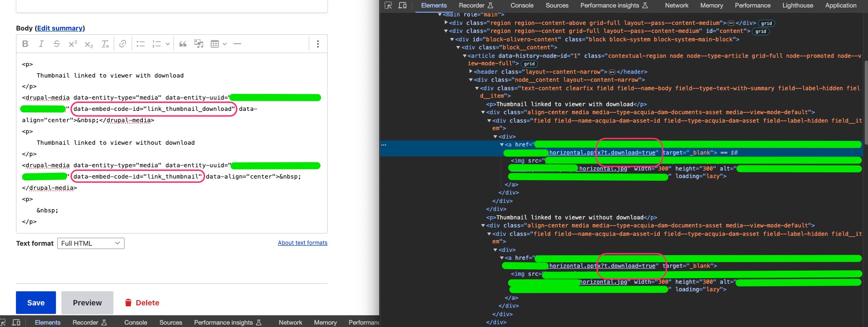
Task: Open the About text formats link
Action: point(302,243)
